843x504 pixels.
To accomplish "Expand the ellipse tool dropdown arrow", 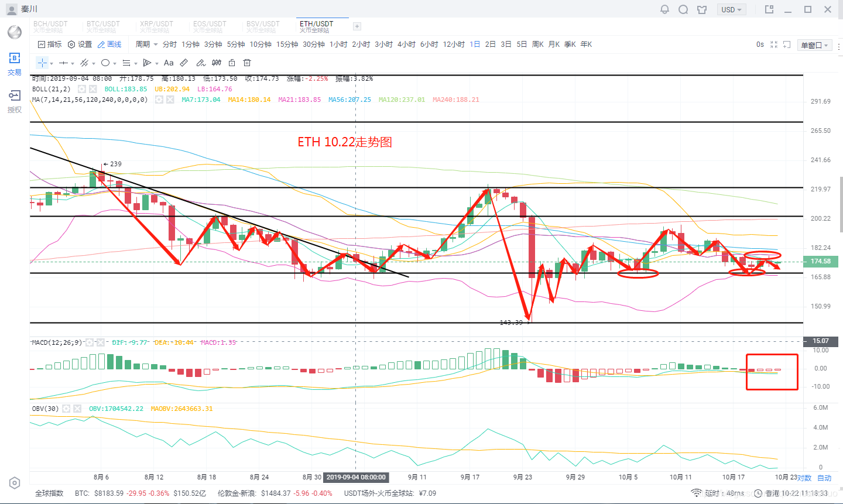I will 115,63.
